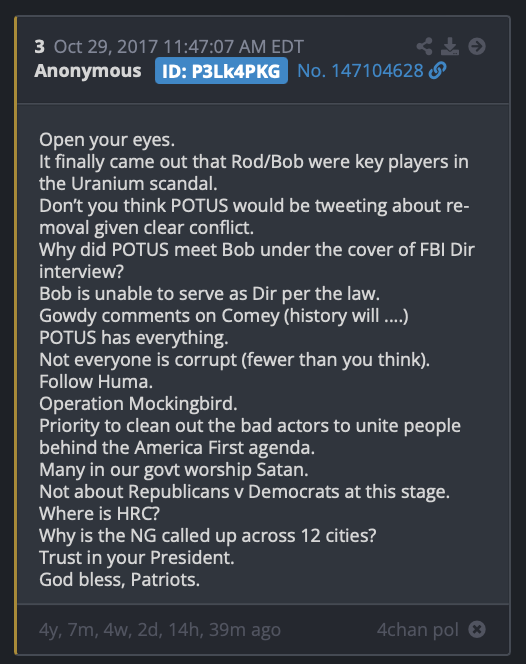This screenshot has height=664, width=526.
Task: Click the 'Where is HRC?' line
Action: coord(100,513)
